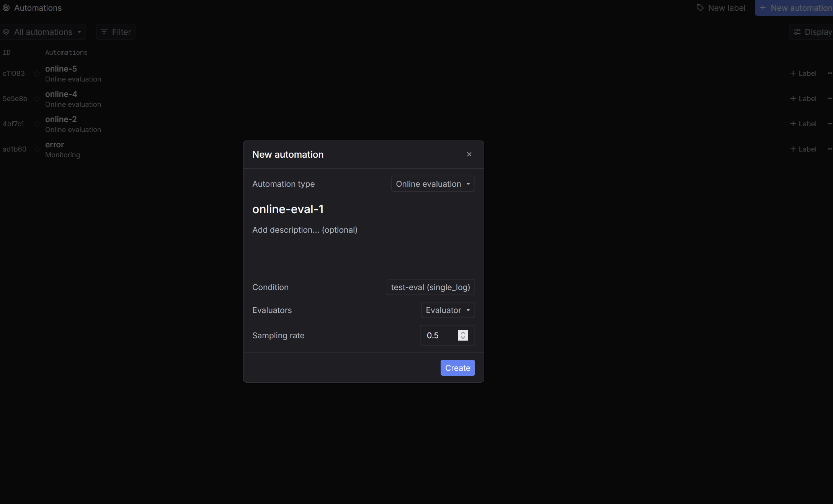Screen dimensions: 833x504
Task: Click the Create button
Action: pos(457,368)
